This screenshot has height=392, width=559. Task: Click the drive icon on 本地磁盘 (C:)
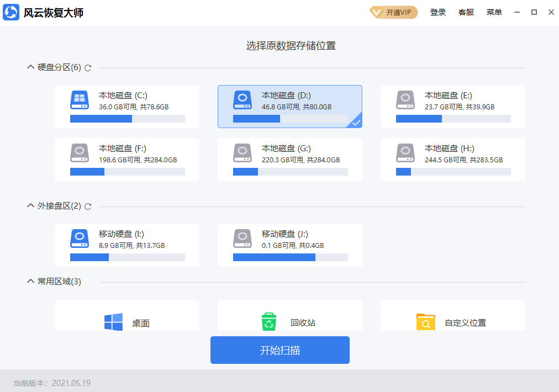80,100
